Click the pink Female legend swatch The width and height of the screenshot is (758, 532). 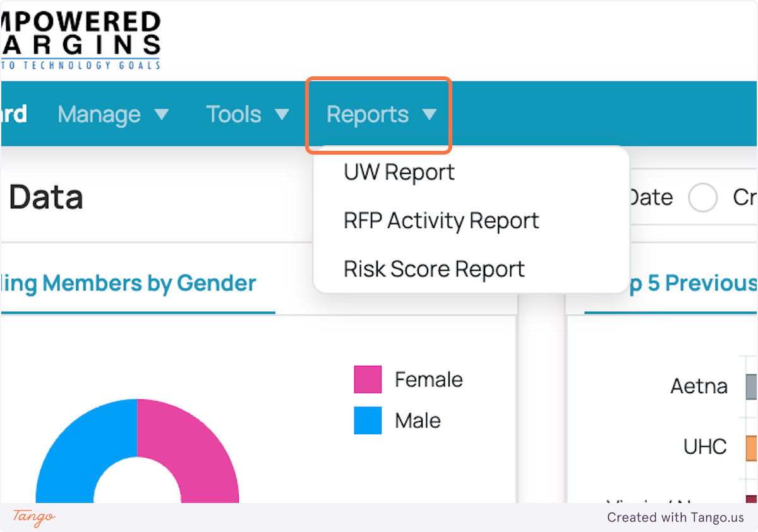click(x=368, y=379)
